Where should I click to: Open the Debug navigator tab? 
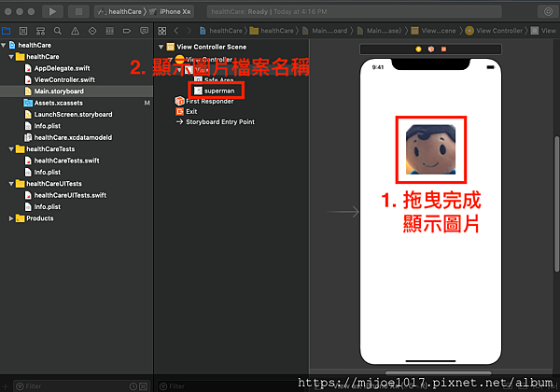[109, 31]
